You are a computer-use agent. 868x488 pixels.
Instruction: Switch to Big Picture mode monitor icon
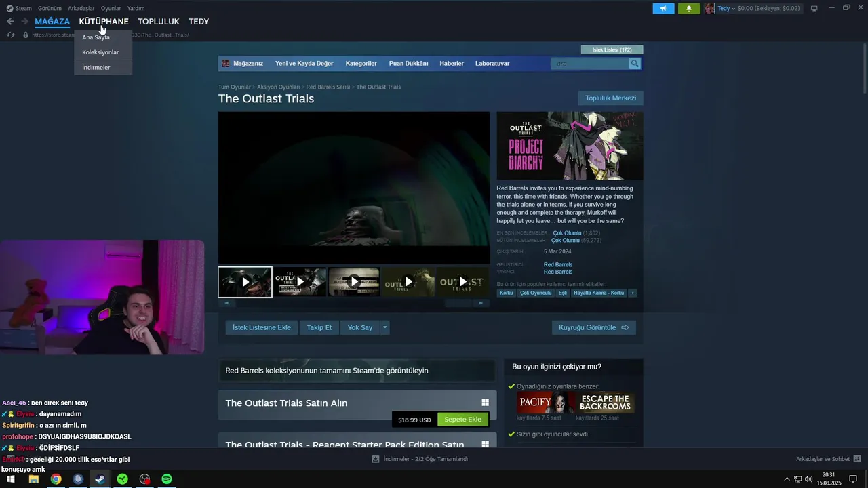pyautogui.click(x=814, y=8)
